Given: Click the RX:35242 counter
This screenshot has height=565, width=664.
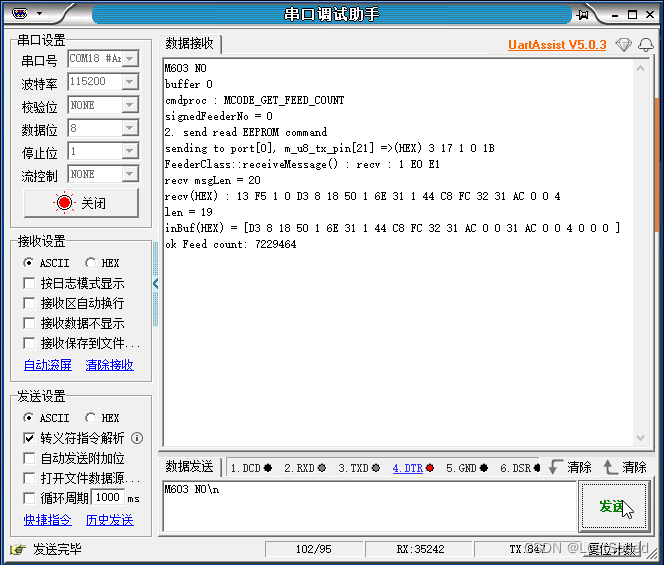Looking at the screenshot, I should pos(420,549).
